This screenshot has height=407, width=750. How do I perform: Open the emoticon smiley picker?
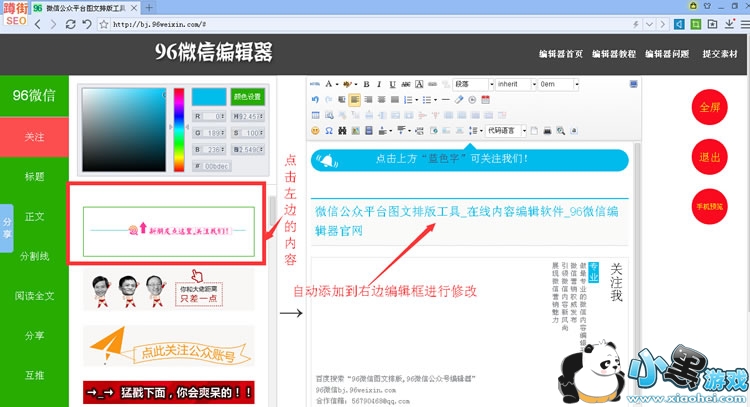pos(315,131)
